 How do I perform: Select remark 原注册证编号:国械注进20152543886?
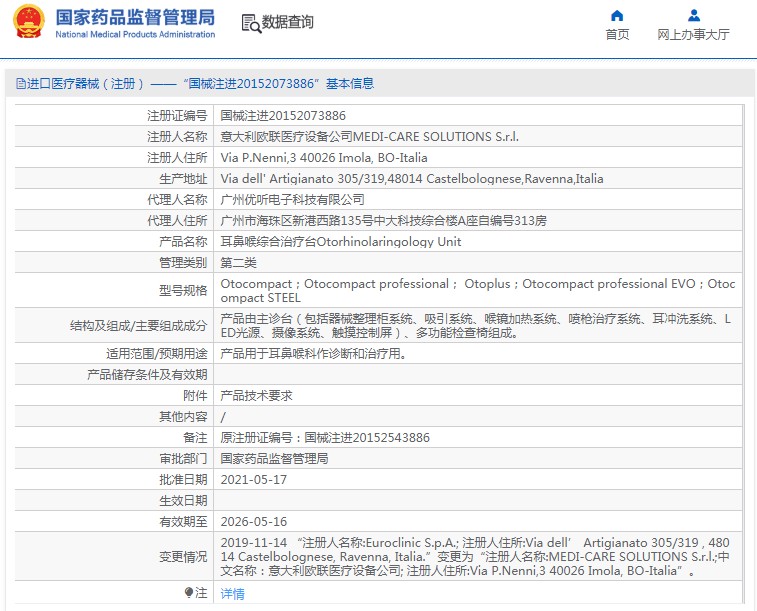(x=325, y=438)
